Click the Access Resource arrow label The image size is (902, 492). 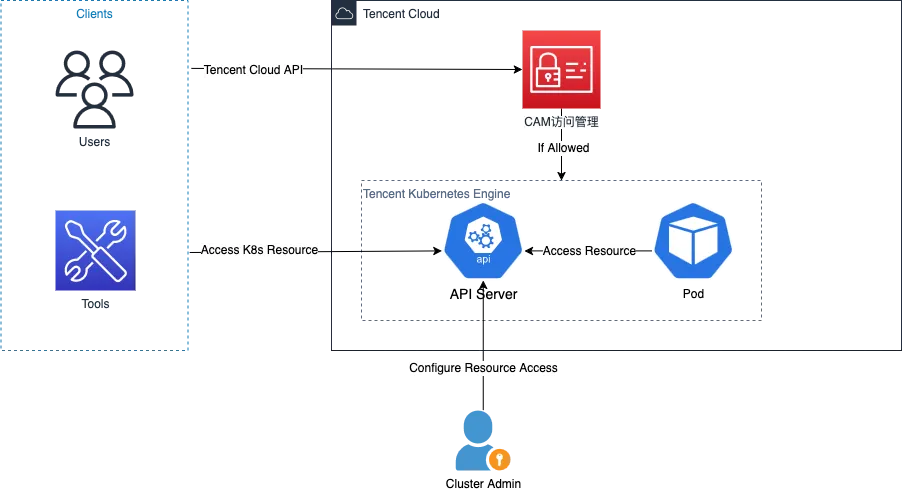click(x=589, y=251)
